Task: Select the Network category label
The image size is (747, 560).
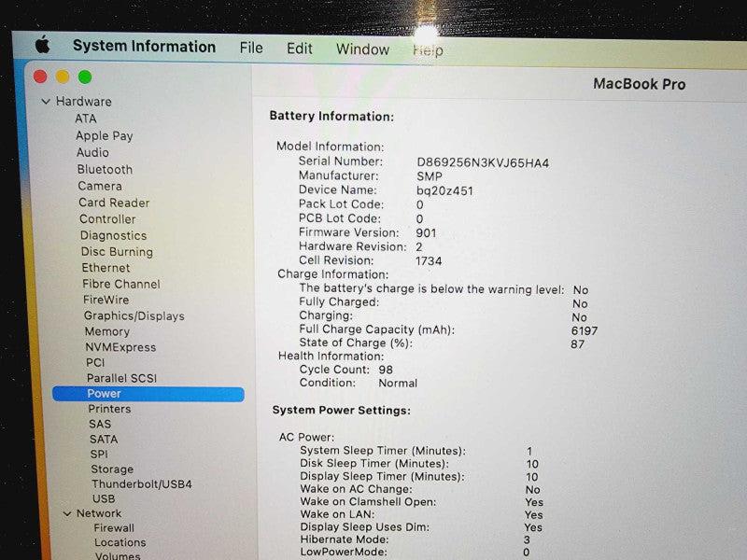Action: [99, 514]
